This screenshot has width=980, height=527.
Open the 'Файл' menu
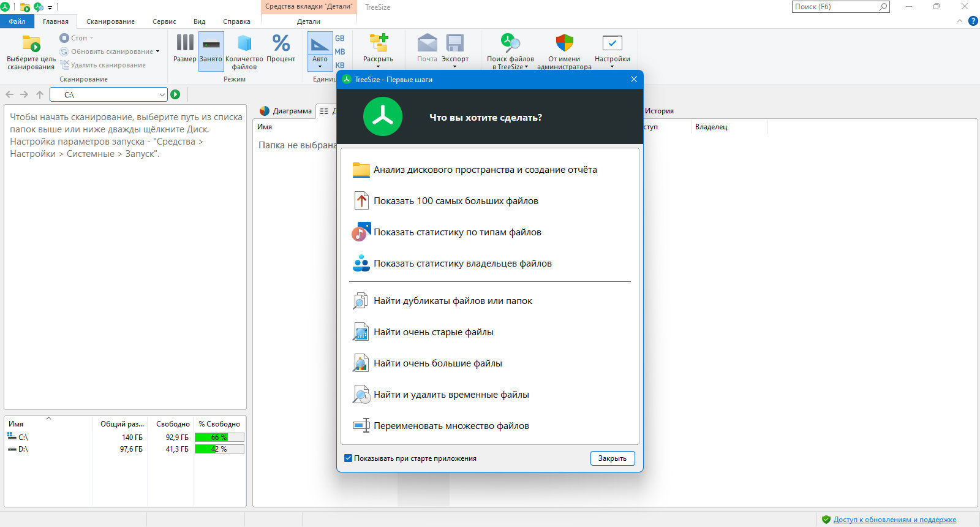pos(17,21)
